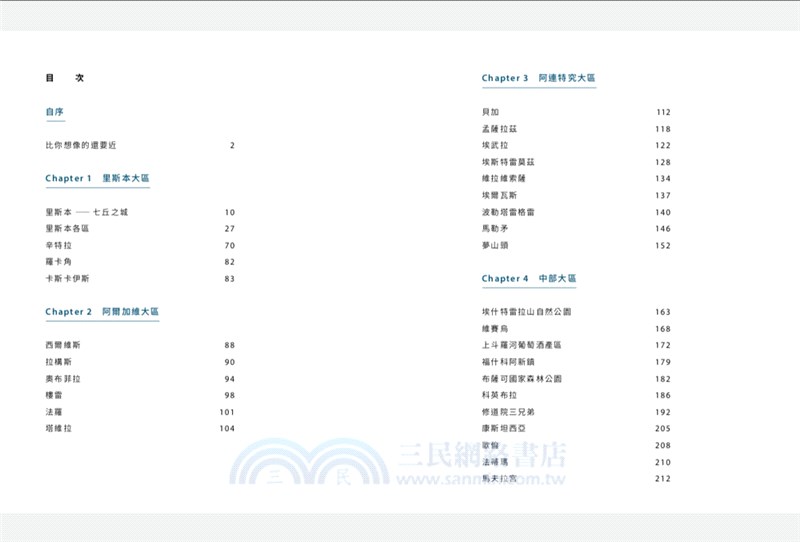Click the 自序 section heading

coord(54,112)
